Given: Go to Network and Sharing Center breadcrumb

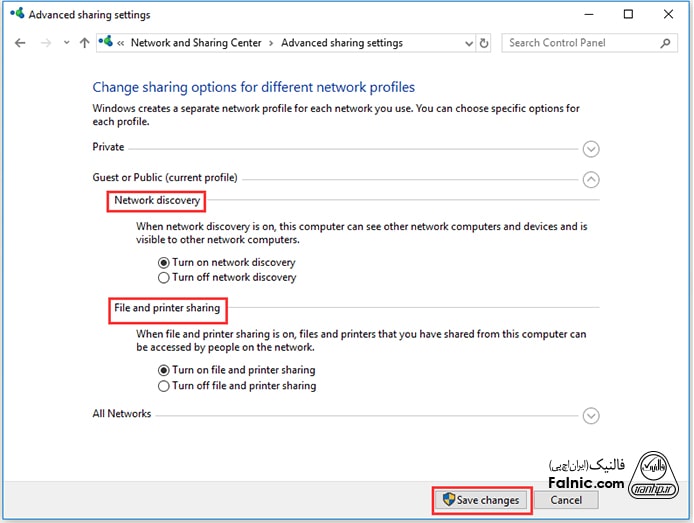Looking at the screenshot, I should tap(196, 43).
